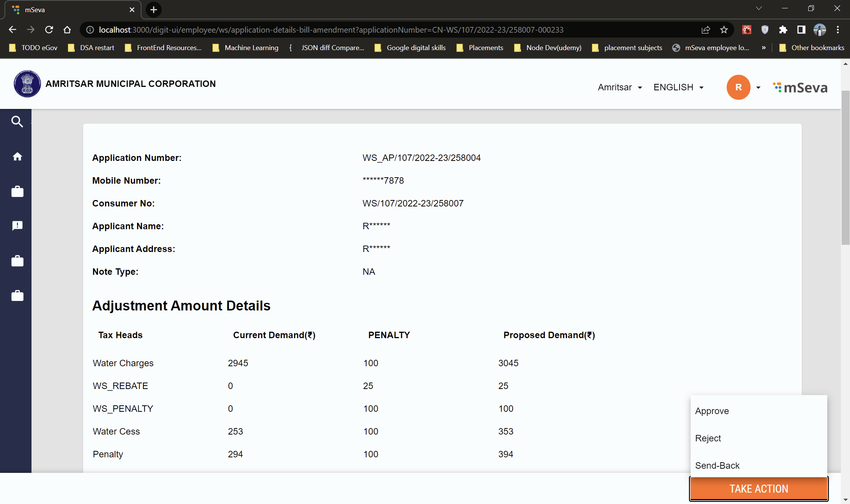The height and width of the screenshot is (504, 850).
Task: Open the ENGLISH language dropdown
Action: pos(678,87)
